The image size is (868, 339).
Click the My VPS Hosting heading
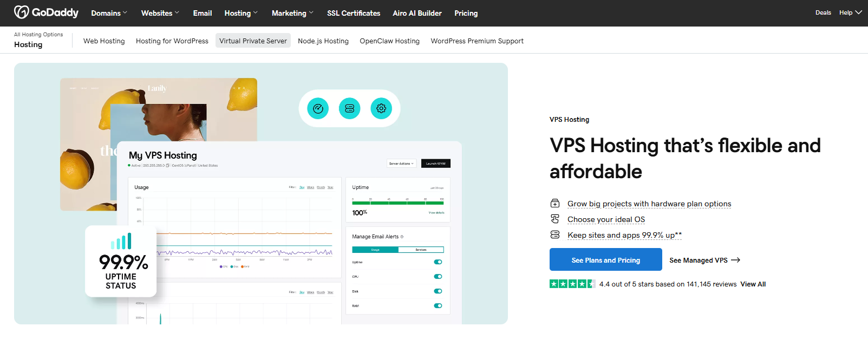point(163,155)
